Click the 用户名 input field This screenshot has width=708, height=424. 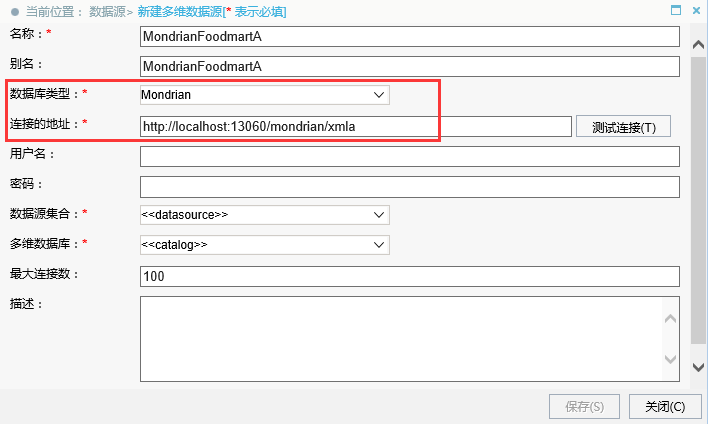point(410,156)
